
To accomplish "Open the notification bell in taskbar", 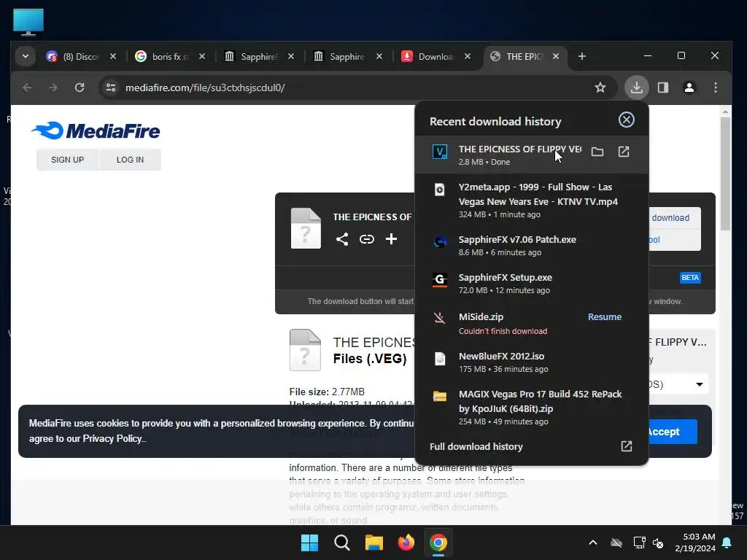I will tap(727, 542).
